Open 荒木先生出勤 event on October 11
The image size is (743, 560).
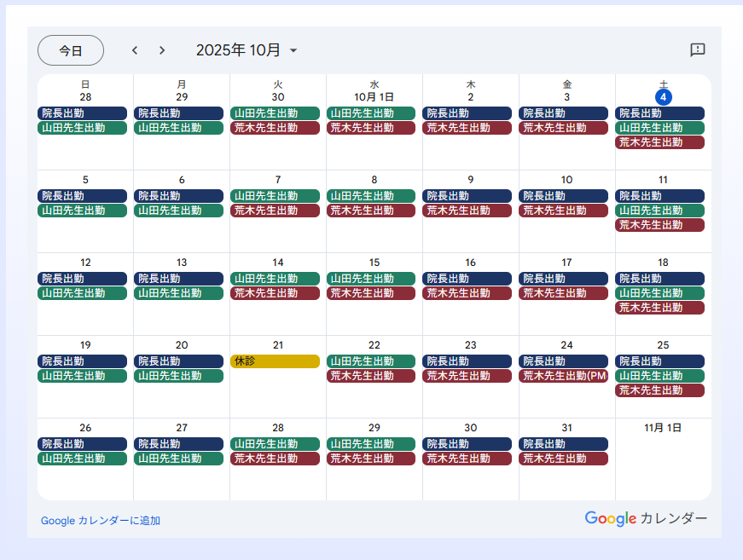pos(659,225)
